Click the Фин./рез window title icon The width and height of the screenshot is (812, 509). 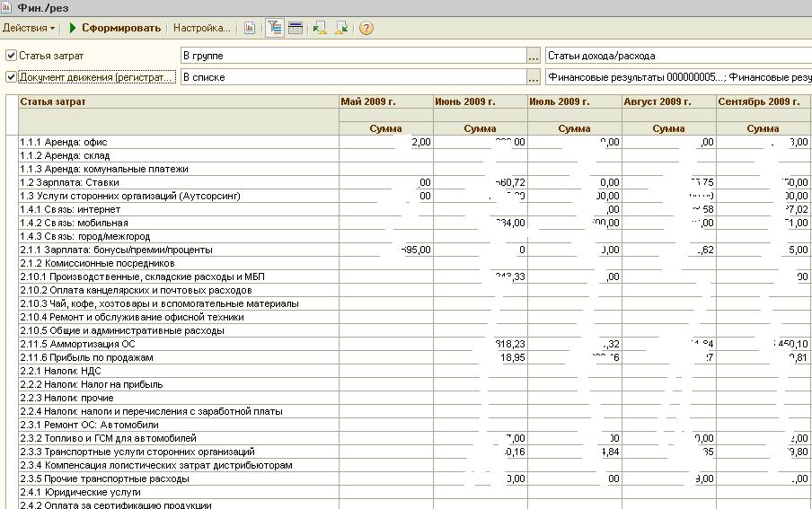click(x=8, y=7)
